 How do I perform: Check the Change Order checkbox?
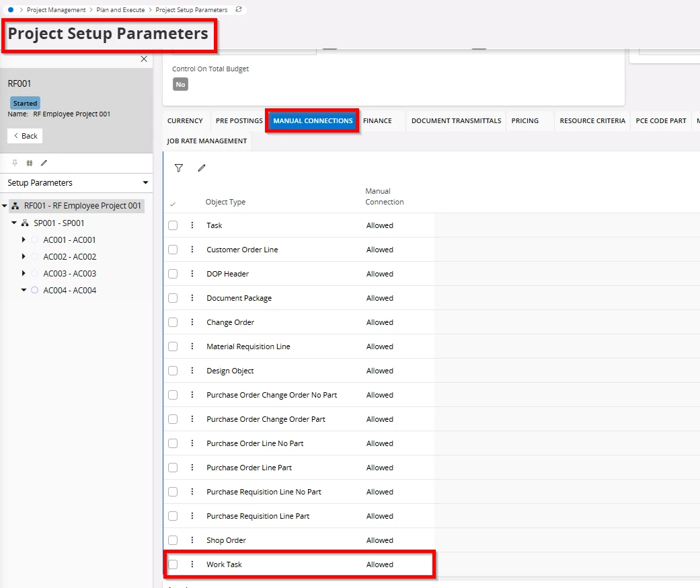[173, 322]
